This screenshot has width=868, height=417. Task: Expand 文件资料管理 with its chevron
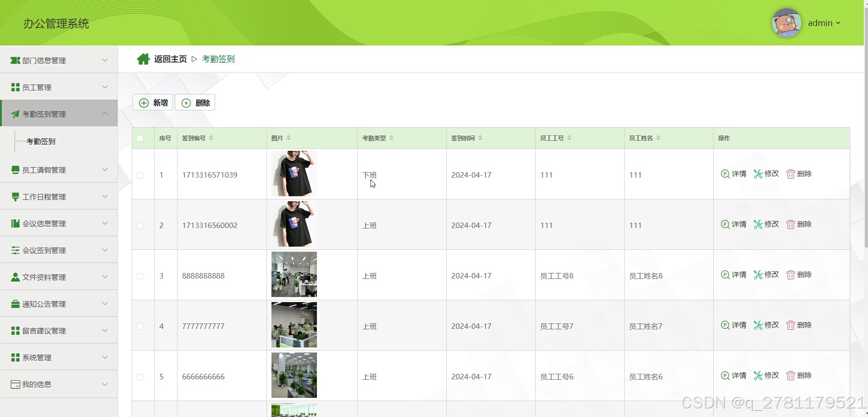pos(105,277)
